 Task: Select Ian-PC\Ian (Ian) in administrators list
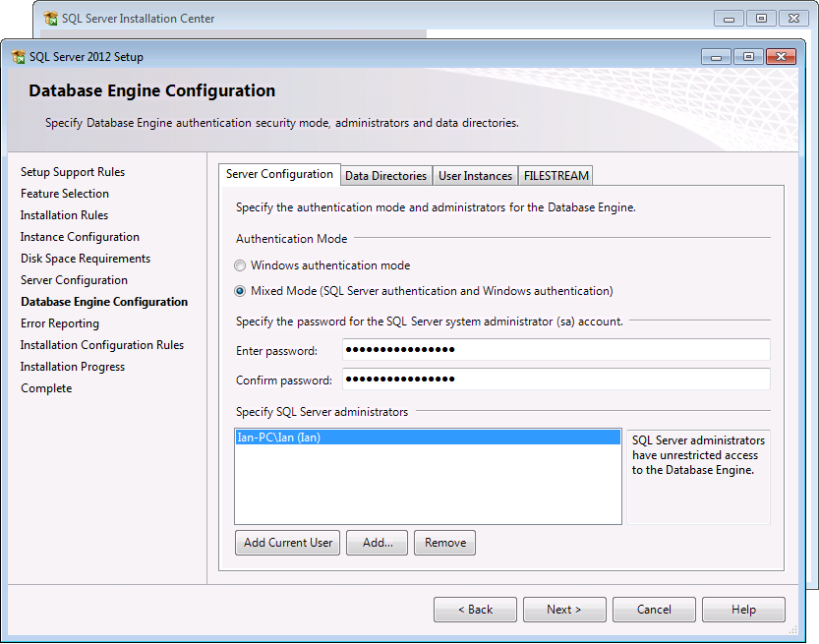point(428,438)
